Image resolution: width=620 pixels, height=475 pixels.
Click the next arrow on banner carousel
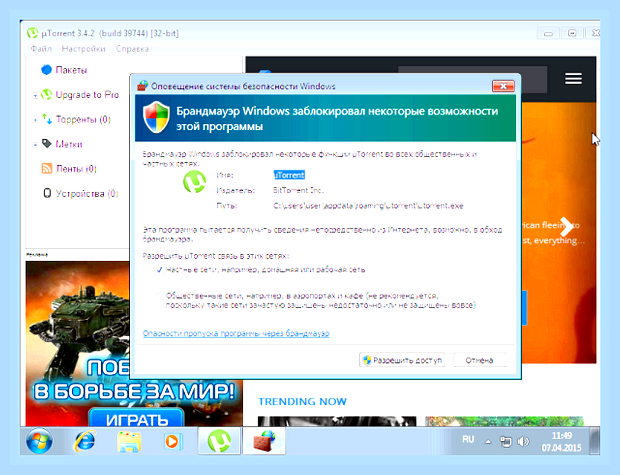[567, 227]
